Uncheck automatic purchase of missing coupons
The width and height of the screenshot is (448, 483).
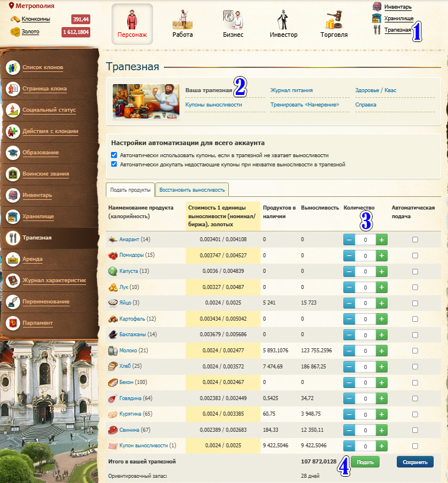pyautogui.click(x=114, y=164)
